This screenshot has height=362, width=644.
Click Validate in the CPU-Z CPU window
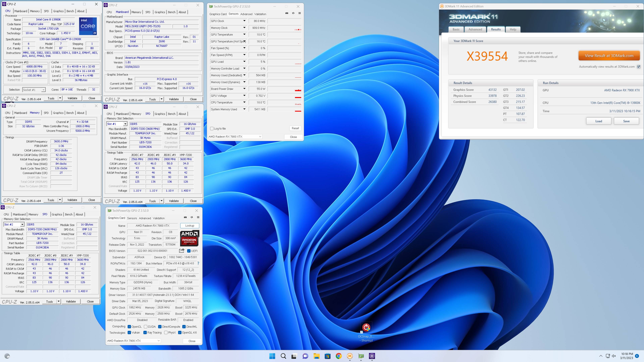pos(72,98)
